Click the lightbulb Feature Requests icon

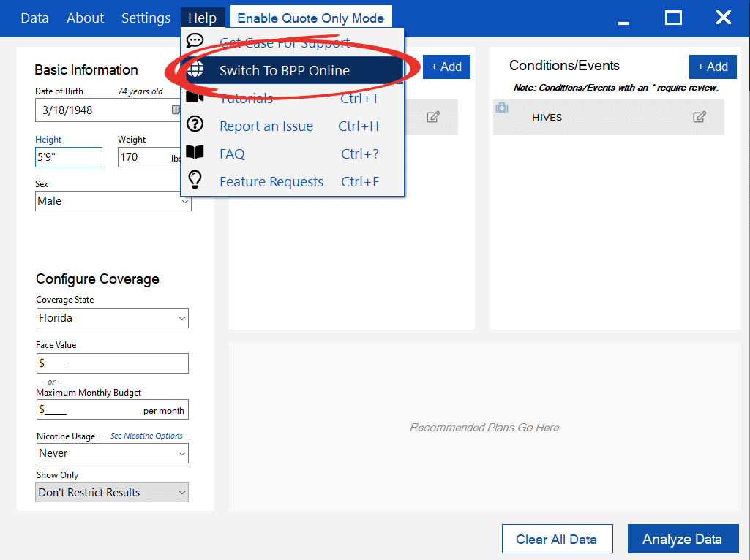(195, 181)
